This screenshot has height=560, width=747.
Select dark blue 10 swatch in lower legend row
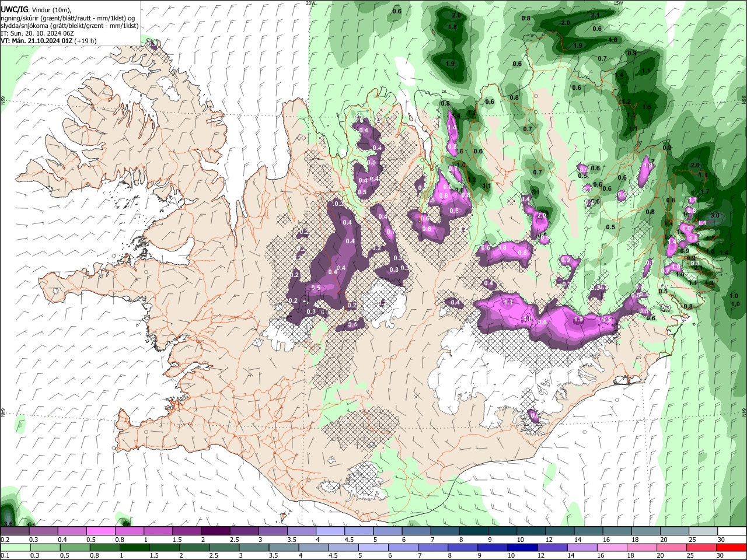tap(522, 548)
